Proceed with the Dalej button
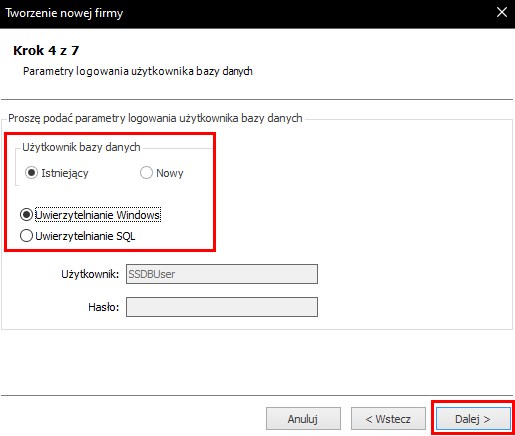The image size is (515, 436). (473, 419)
